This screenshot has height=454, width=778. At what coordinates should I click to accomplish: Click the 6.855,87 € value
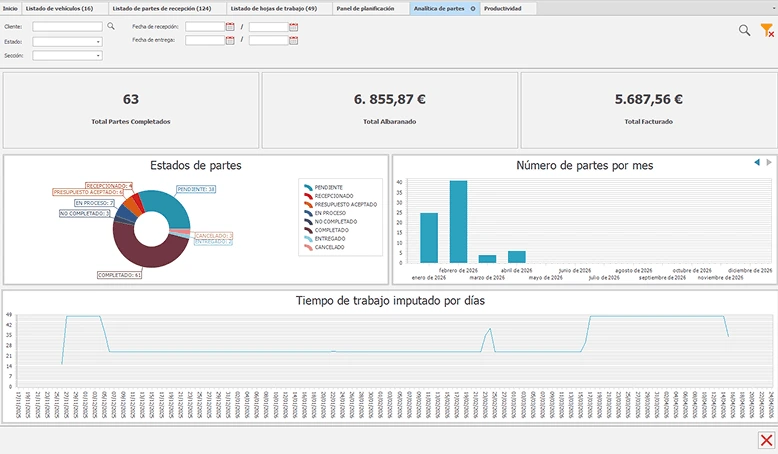point(389,99)
